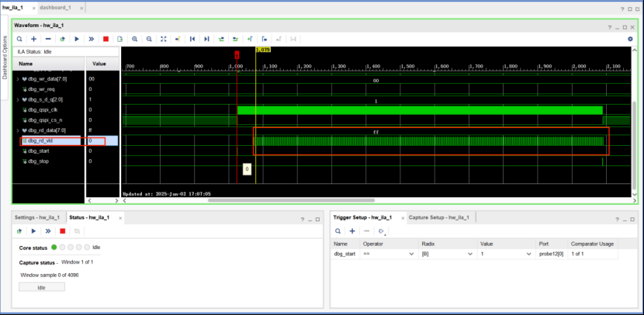Go to next transition

coord(235,39)
